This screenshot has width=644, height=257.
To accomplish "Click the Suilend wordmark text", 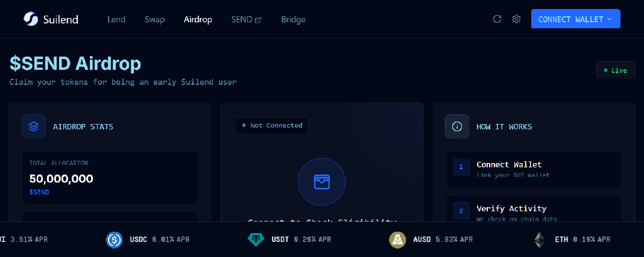I will [x=60, y=19].
